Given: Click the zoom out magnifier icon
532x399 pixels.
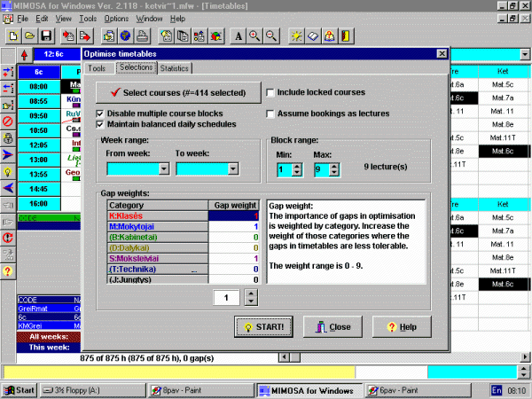Looking at the screenshot, I should tap(270, 36).
